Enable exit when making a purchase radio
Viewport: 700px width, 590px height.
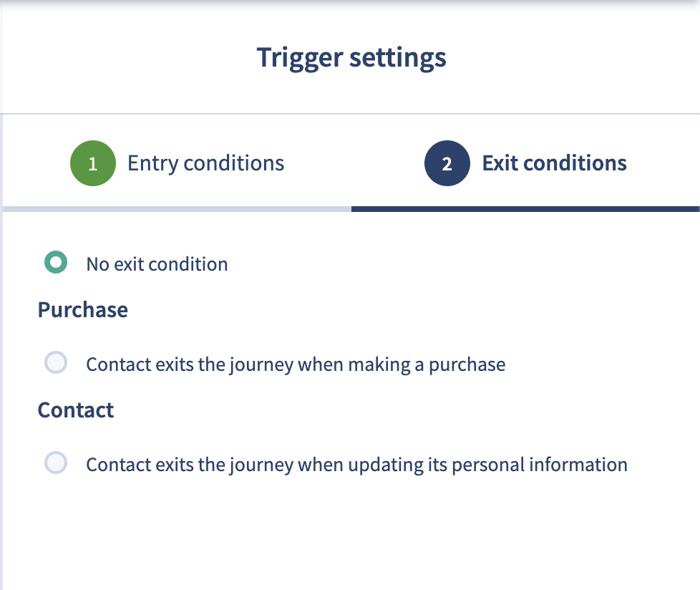(56, 362)
